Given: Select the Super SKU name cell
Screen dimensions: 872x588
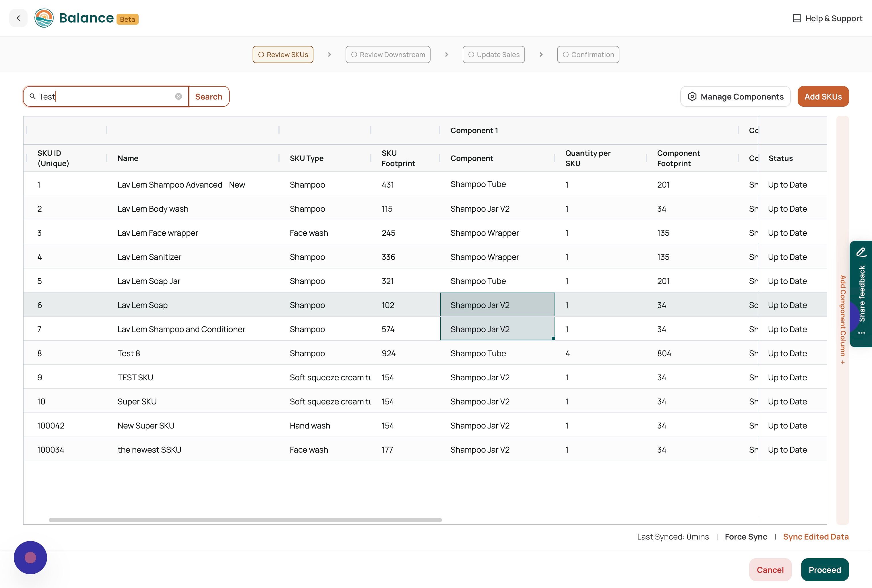Looking at the screenshot, I should [x=193, y=401].
